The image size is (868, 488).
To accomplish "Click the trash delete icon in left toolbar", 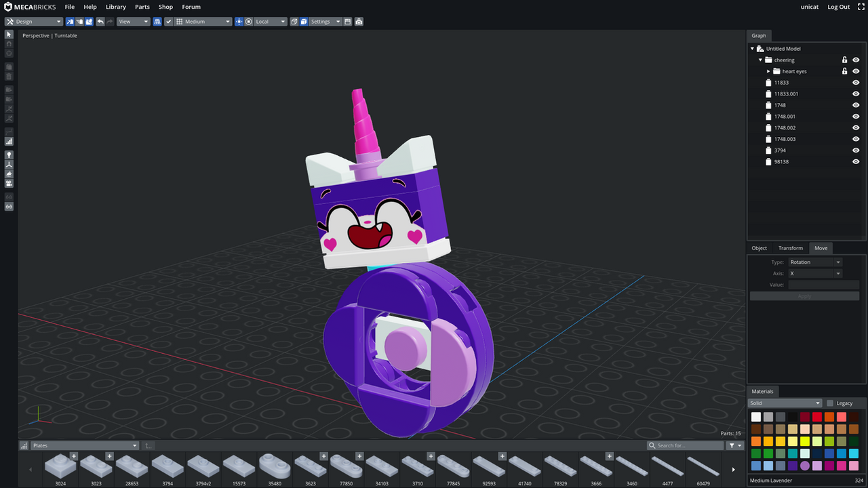I will tap(9, 77).
